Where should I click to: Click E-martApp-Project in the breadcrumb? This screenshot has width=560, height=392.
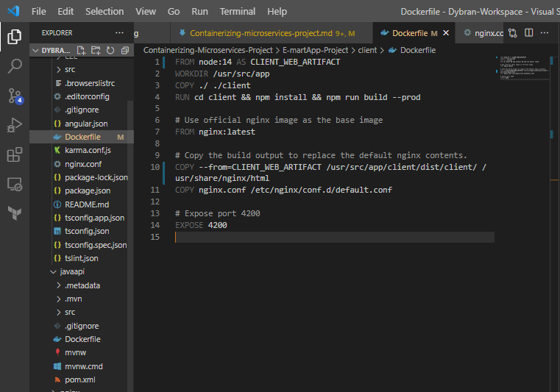point(314,50)
